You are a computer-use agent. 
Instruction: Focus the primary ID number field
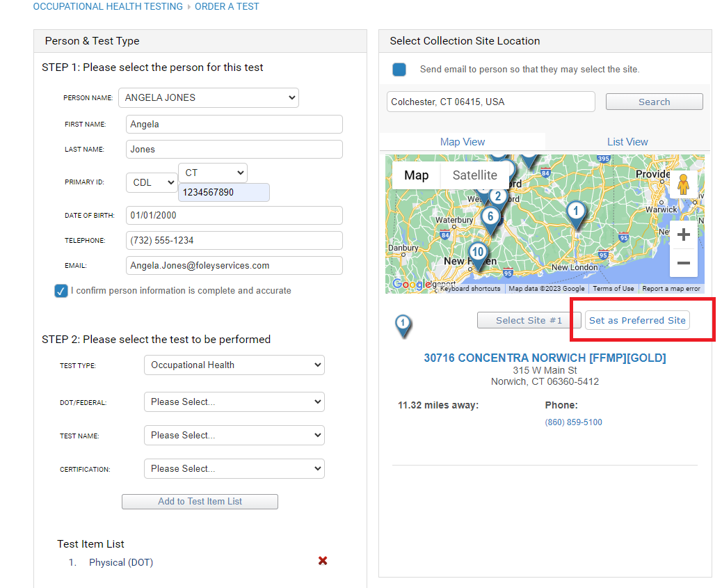[224, 193]
